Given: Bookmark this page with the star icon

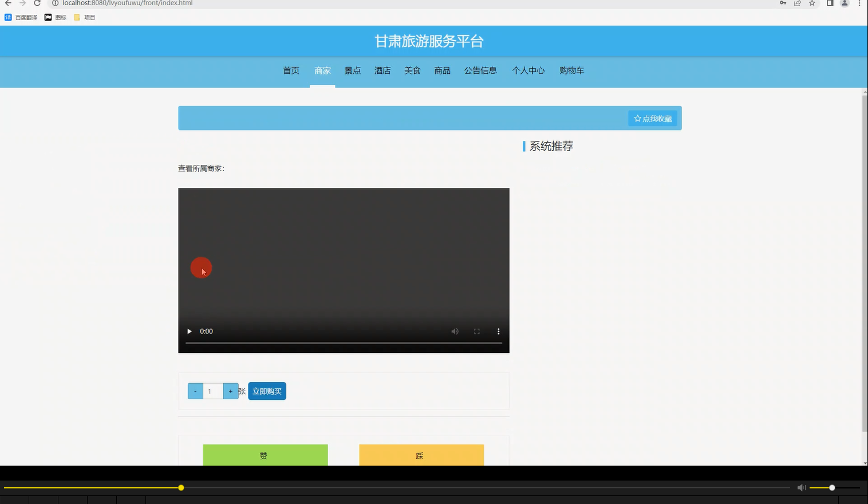Looking at the screenshot, I should tap(812, 3).
